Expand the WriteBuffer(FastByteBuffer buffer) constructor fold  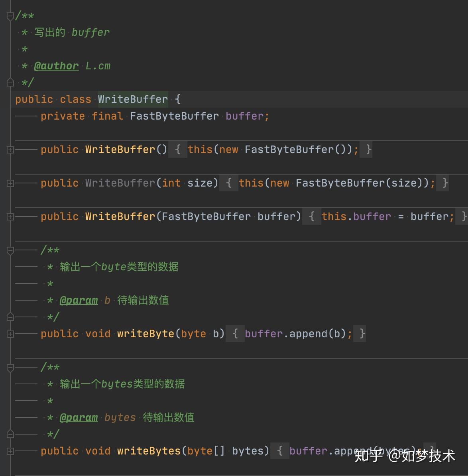pyautogui.click(x=10, y=216)
